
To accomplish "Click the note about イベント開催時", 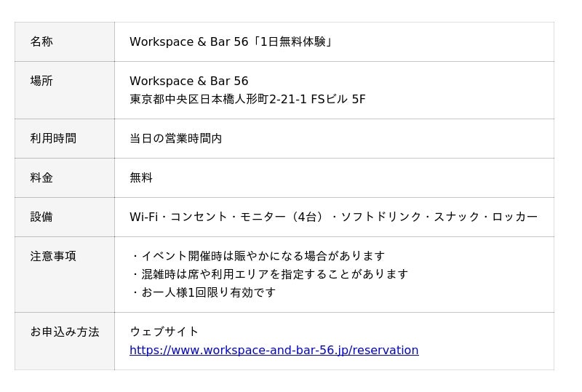I will tap(258, 257).
